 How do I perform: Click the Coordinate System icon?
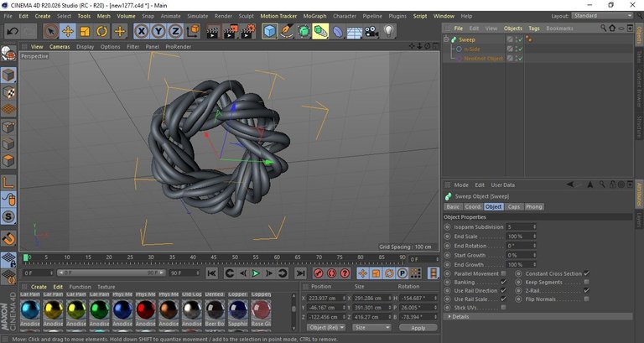tap(193, 31)
